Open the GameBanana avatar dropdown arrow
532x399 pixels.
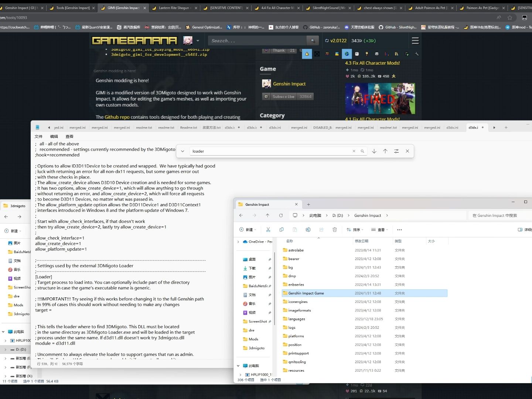coord(198,41)
